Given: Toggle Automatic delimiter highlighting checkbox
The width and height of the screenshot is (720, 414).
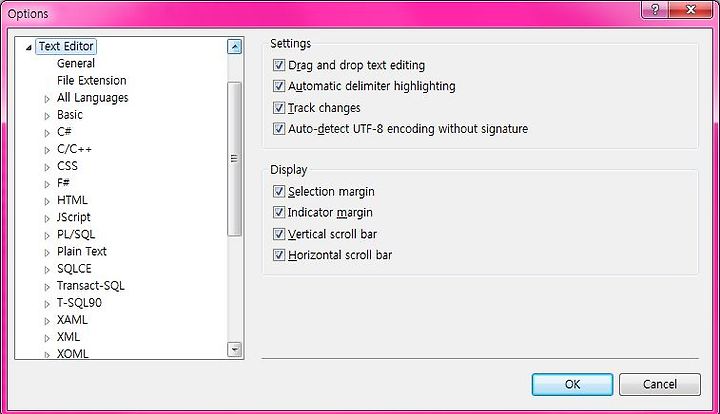Looking at the screenshot, I should [x=279, y=86].
